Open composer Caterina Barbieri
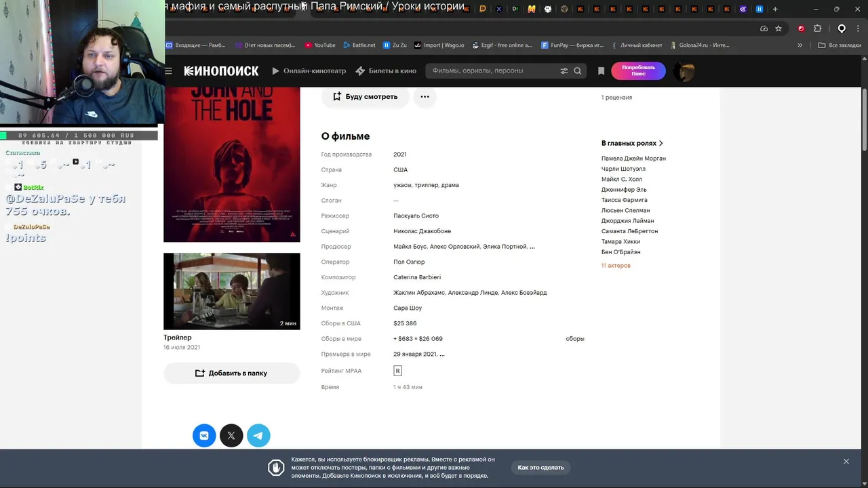This screenshot has height=488, width=868. tap(417, 277)
